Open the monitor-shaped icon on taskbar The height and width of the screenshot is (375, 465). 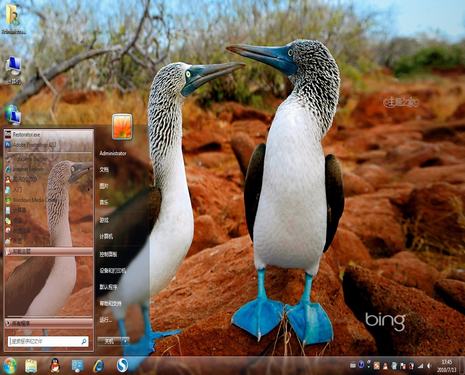tap(78, 366)
